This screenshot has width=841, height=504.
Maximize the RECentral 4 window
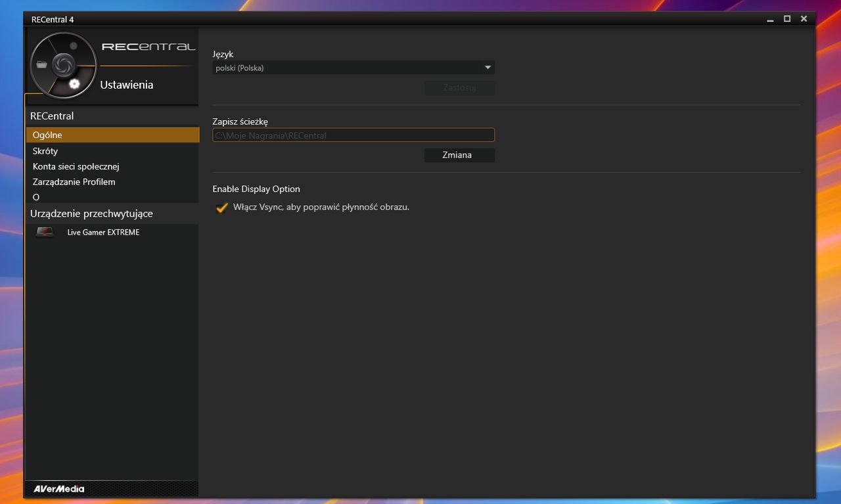[x=787, y=19]
